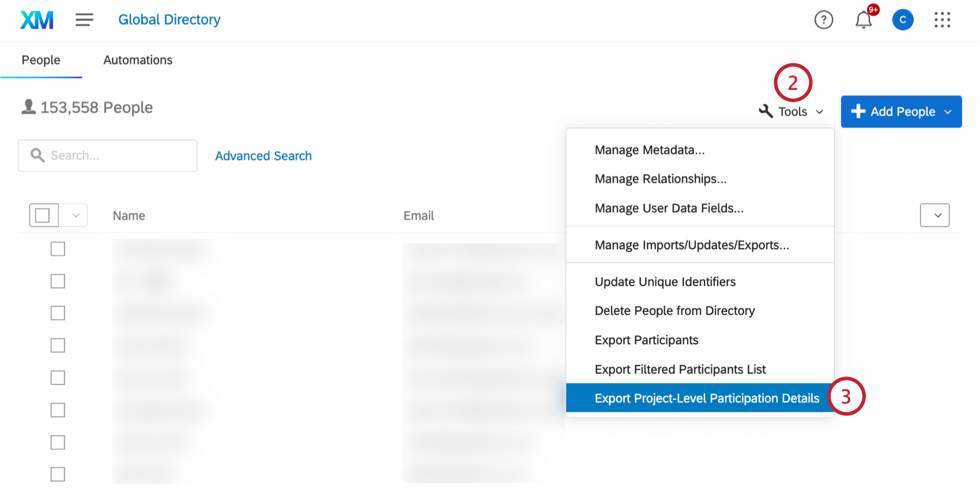Open the help question mark icon
The image size is (980, 490).
point(823,20)
